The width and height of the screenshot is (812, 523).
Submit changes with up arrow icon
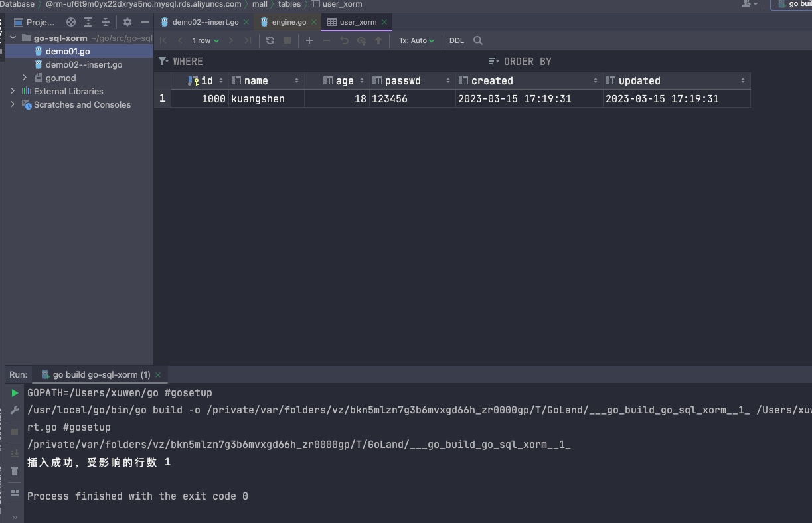pos(378,40)
